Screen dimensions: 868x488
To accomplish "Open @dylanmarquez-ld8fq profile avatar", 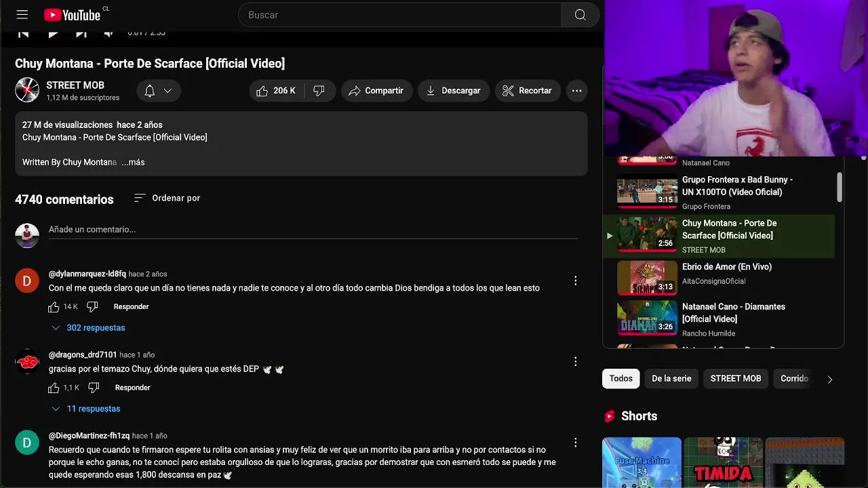I will (27, 281).
